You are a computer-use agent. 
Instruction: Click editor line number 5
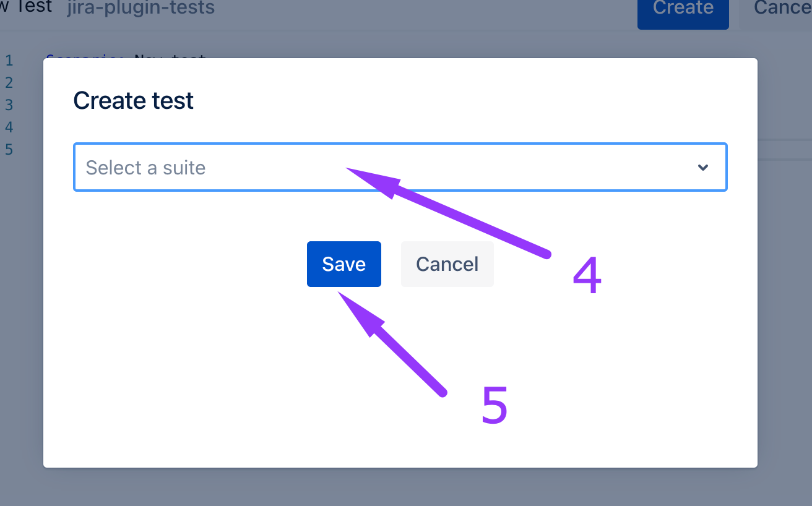click(x=9, y=150)
